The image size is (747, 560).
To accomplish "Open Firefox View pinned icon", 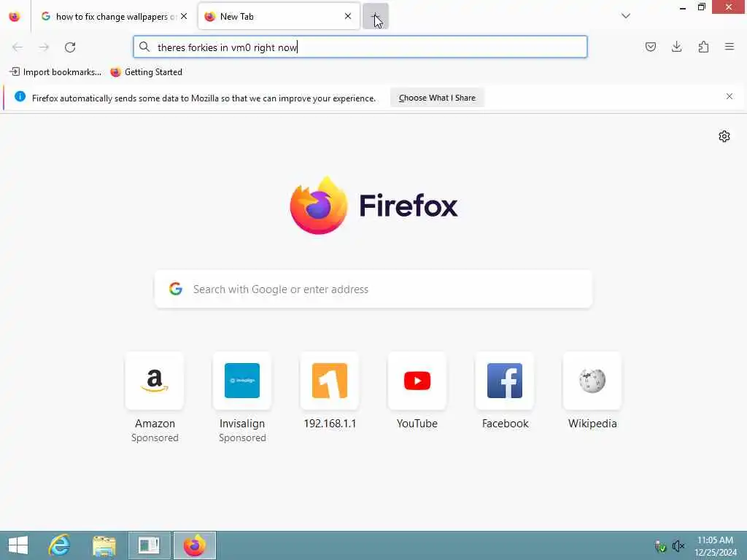I will click(15, 17).
